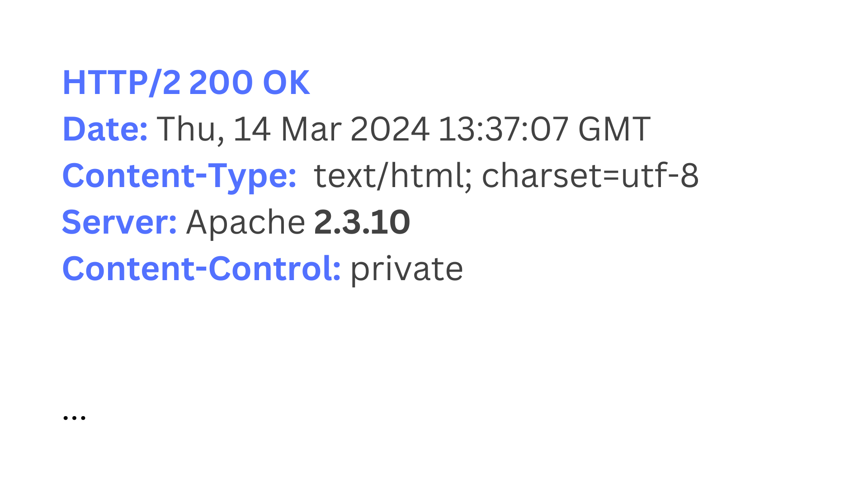Click the word GMT

614,129
